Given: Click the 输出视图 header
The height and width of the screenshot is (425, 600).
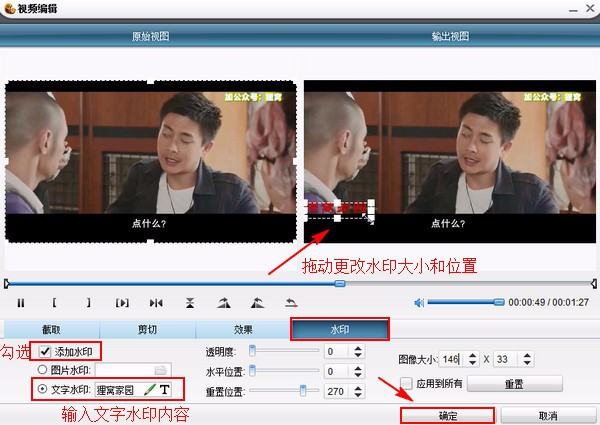Looking at the screenshot, I should (x=450, y=36).
